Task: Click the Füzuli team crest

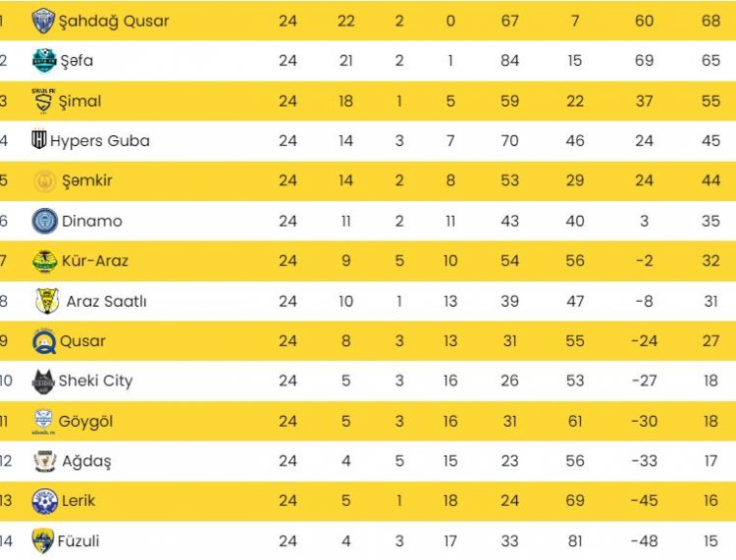Action: [43, 540]
